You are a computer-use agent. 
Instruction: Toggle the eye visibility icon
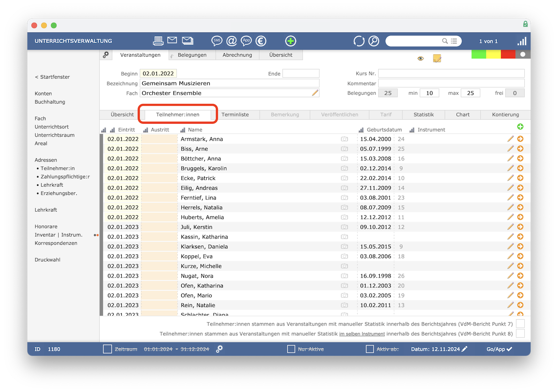point(421,58)
